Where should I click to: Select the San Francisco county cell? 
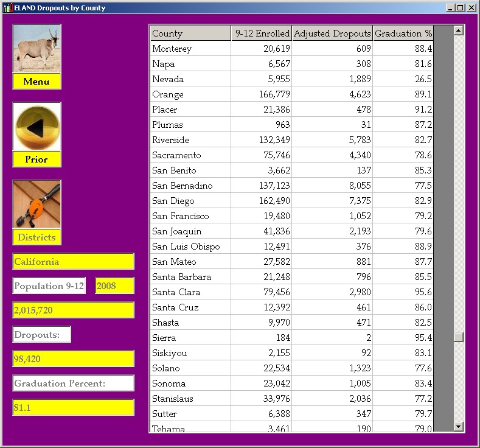tap(190, 216)
